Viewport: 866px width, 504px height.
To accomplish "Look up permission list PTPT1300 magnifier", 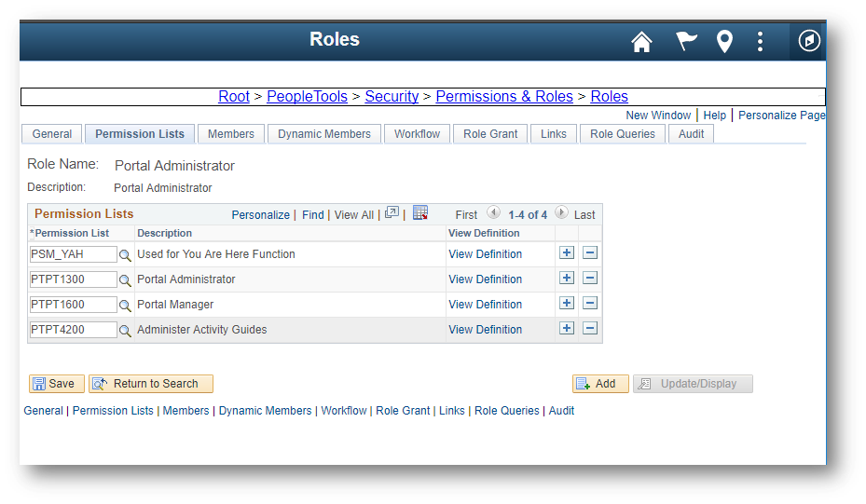I will [x=125, y=280].
